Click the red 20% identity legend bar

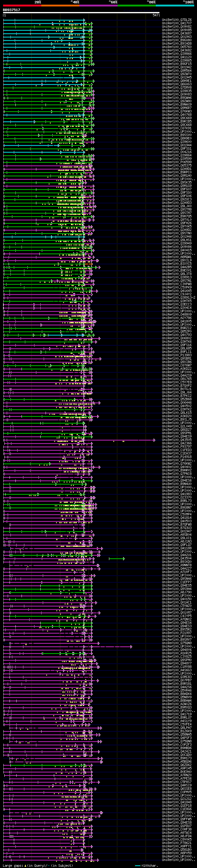click(22, 6)
